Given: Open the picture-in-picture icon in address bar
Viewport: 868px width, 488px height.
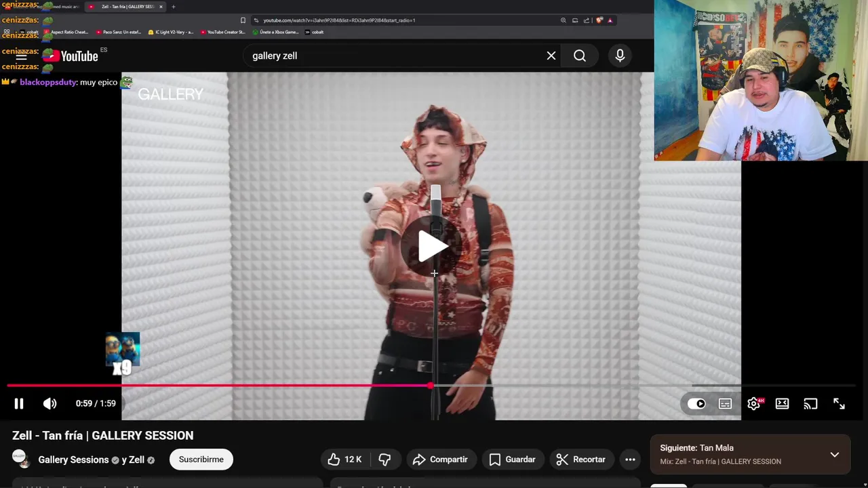Looking at the screenshot, I should point(575,20).
